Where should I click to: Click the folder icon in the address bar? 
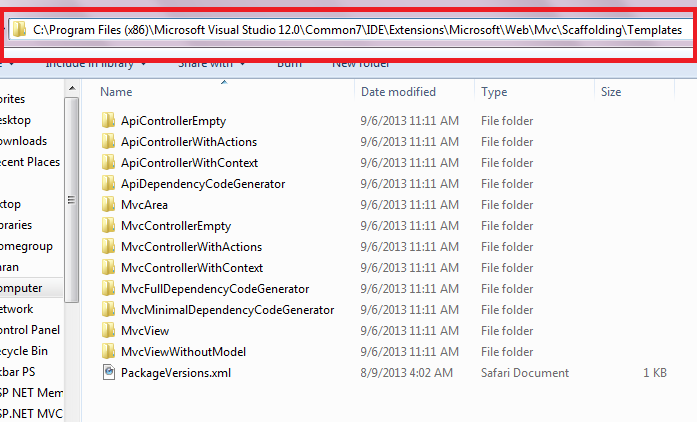tap(20, 29)
